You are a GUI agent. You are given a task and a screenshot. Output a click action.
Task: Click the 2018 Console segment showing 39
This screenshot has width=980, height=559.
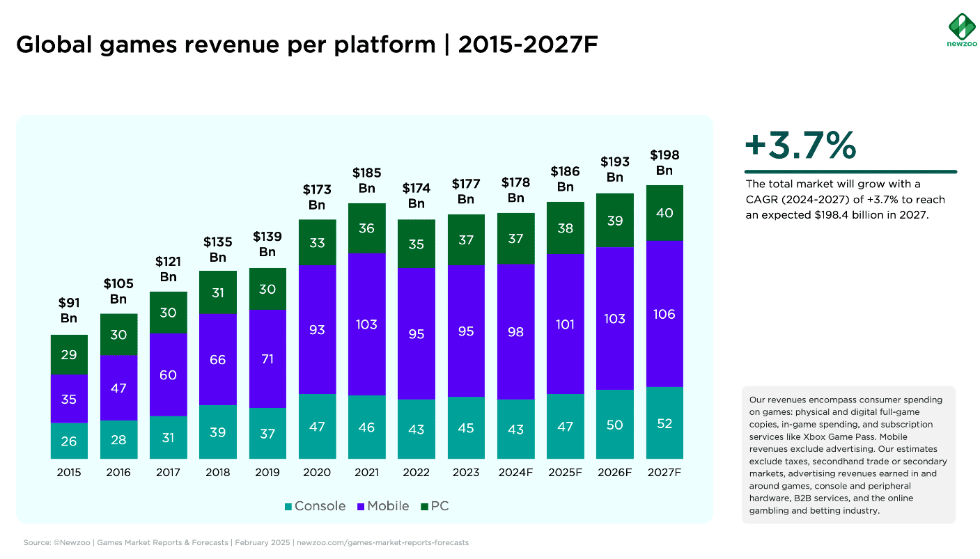click(218, 432)
